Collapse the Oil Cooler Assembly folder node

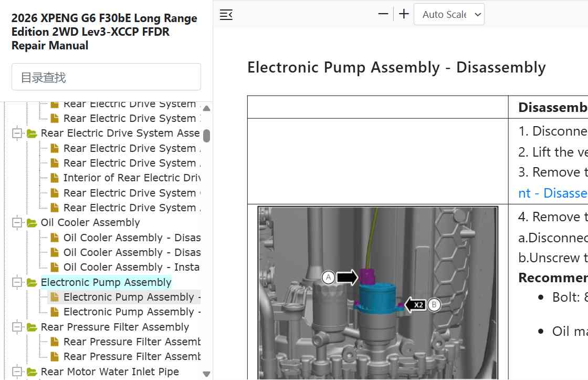click(x=17, y=222)
